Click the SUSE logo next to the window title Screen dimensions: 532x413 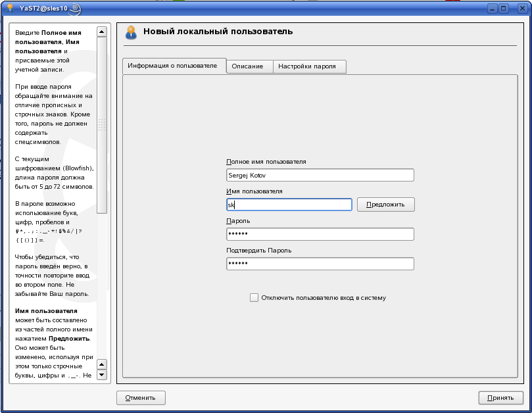(76, 9)
